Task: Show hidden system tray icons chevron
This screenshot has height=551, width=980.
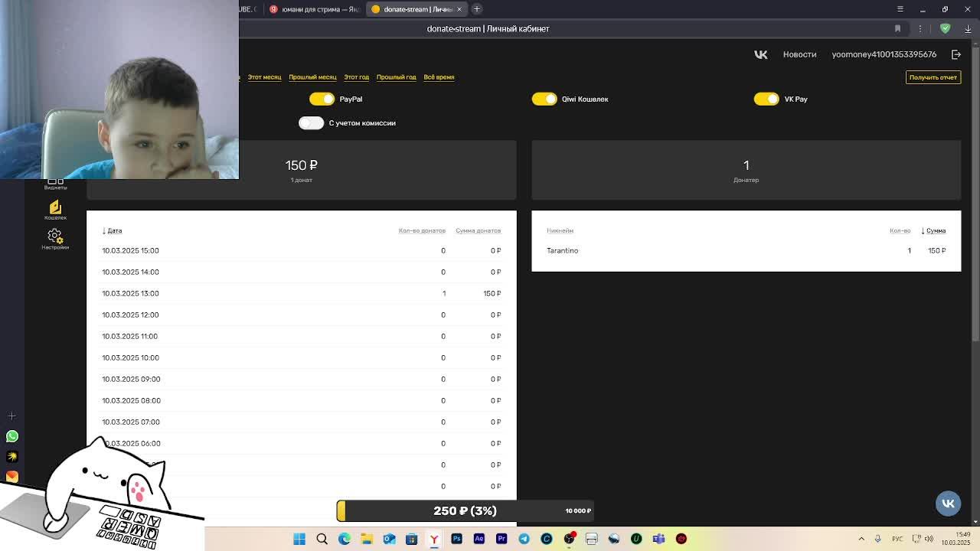Action: tap(861, 539)
